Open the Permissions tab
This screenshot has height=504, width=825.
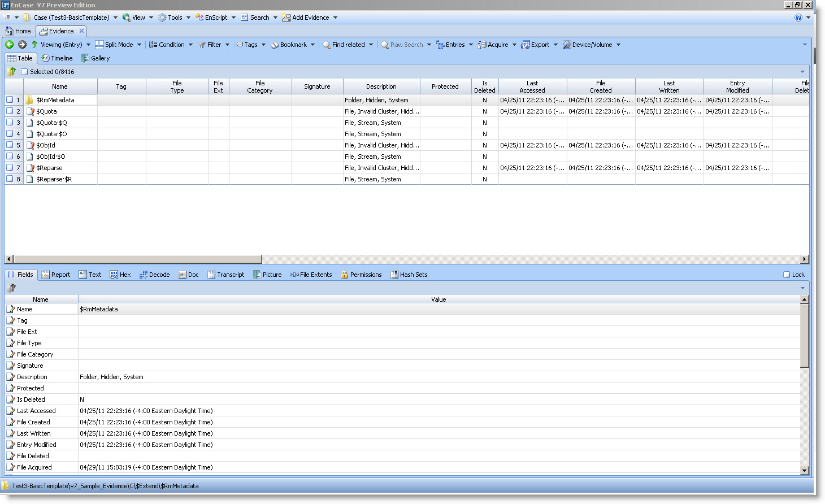361,275
